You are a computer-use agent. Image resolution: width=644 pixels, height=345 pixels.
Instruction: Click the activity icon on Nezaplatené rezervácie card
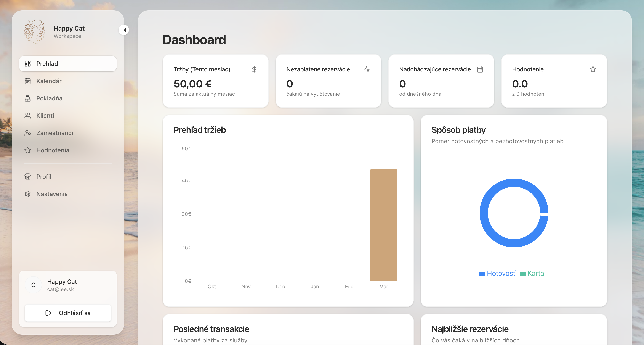pyautogui.click(x=367, y=69)
